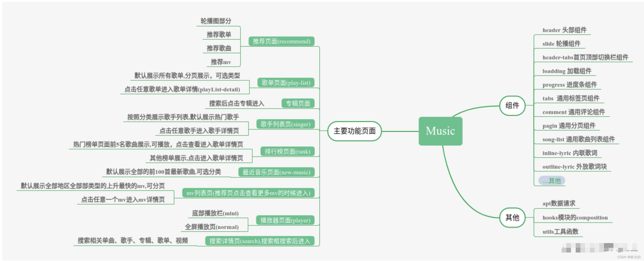Select hooks模块的composition item
Screen dimensions: 644x261
coord(575,217)
